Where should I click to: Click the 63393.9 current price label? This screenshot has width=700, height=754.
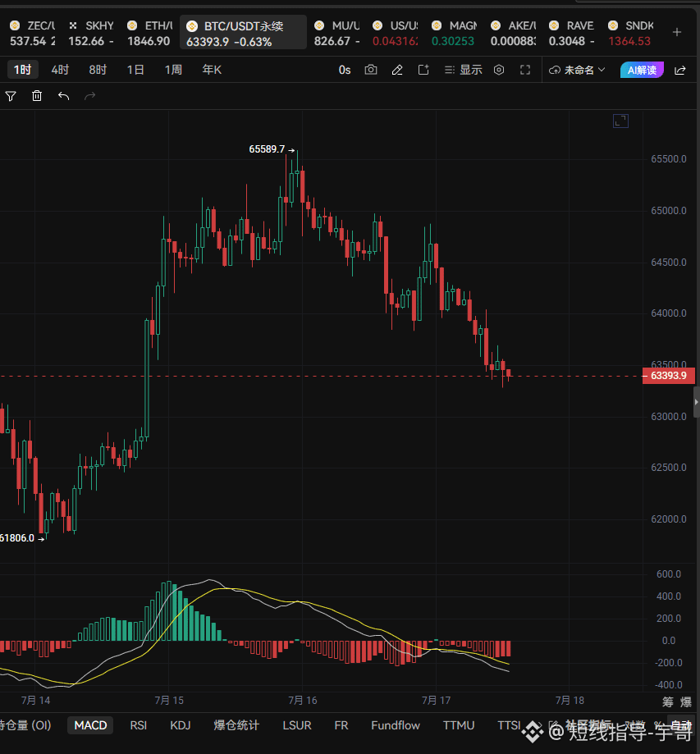click(669, 376)
